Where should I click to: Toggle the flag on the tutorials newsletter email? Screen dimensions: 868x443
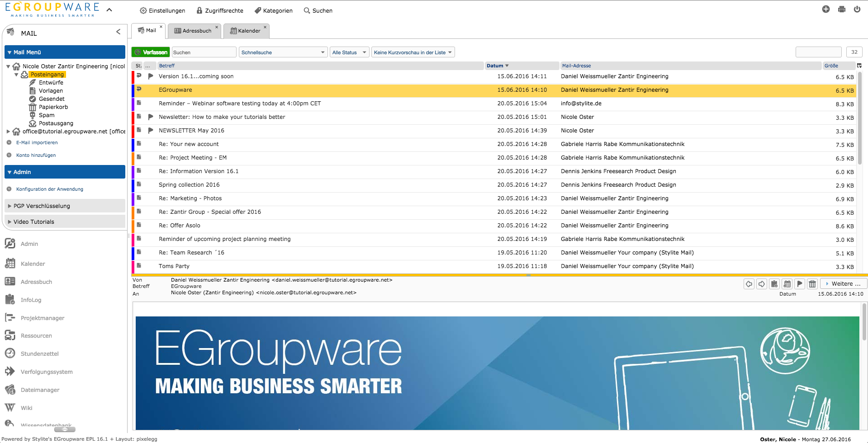(150, 117)
